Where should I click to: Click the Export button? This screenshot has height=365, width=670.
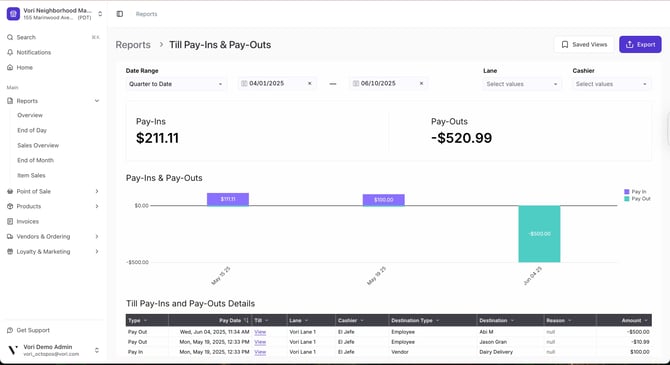640,44
